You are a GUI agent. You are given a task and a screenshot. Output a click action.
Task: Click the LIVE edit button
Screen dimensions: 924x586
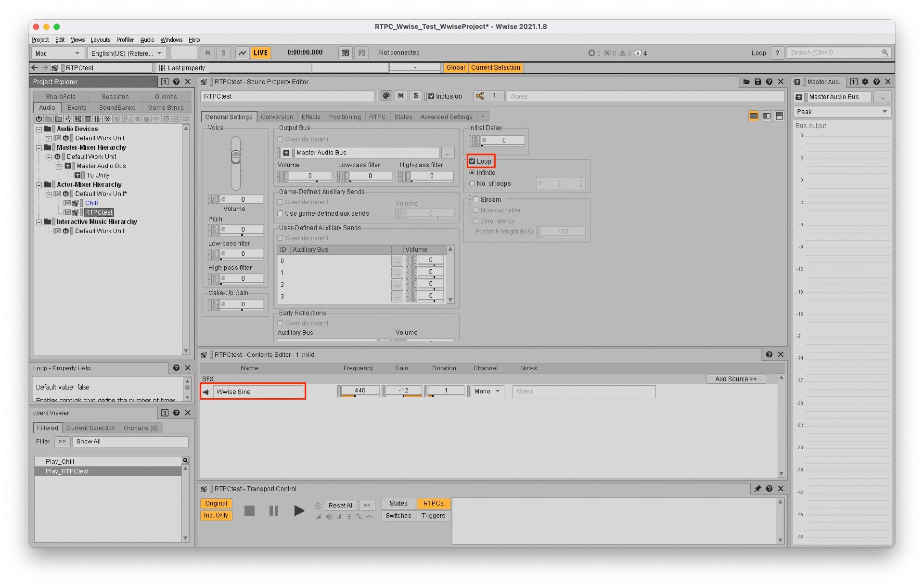coord(260,53)
